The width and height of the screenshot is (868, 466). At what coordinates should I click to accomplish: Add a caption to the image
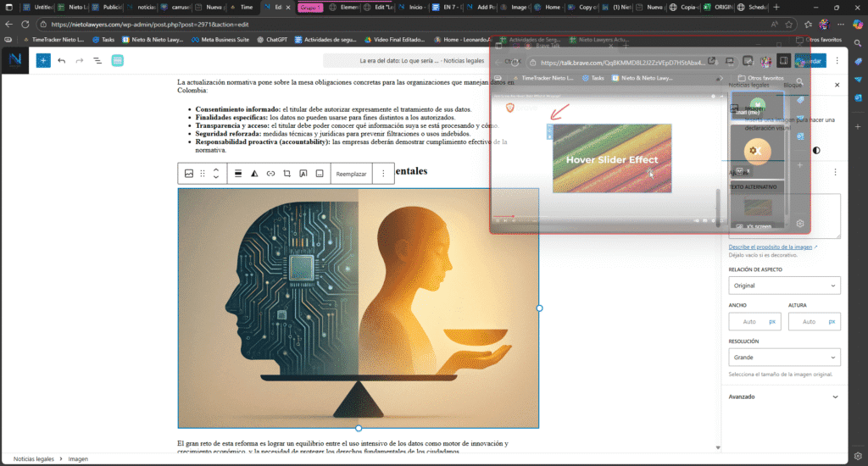(320, 174)
